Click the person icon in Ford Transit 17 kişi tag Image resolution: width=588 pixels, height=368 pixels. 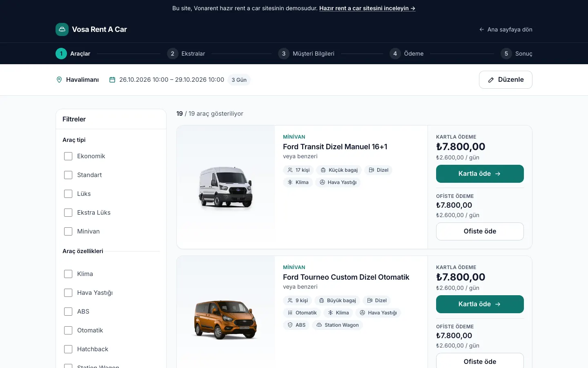coord(290,170)
